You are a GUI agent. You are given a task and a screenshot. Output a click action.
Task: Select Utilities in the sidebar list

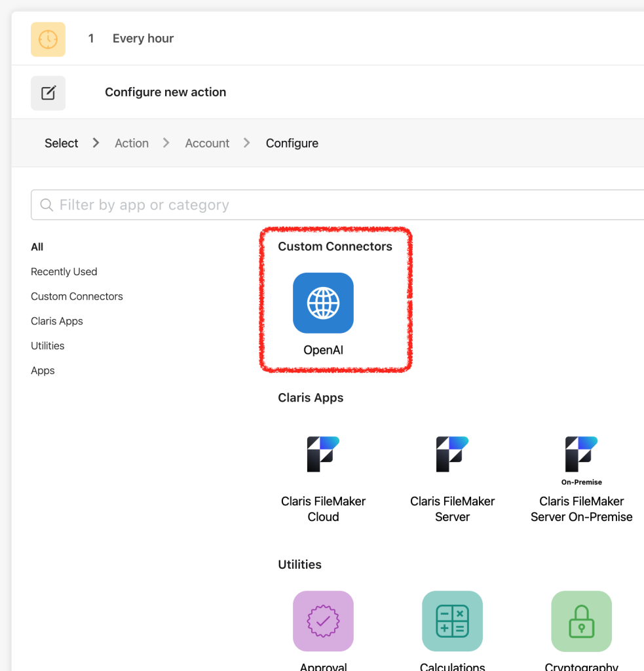coord(48,346)
